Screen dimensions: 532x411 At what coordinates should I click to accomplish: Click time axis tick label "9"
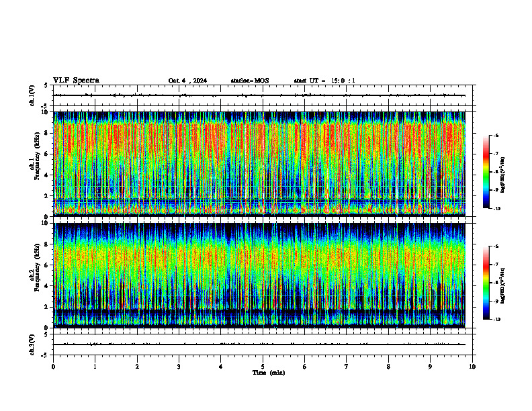[430, 367]
